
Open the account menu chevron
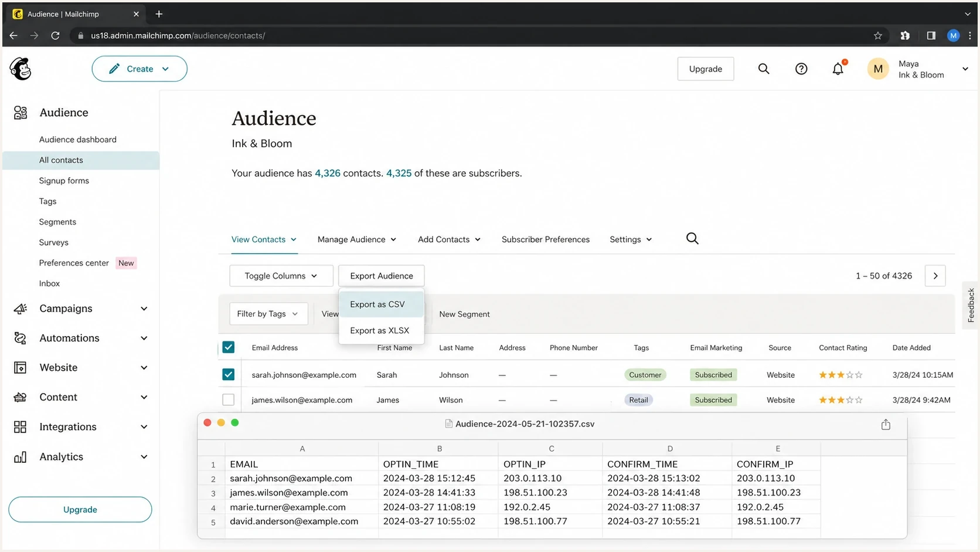pos(965,69)
